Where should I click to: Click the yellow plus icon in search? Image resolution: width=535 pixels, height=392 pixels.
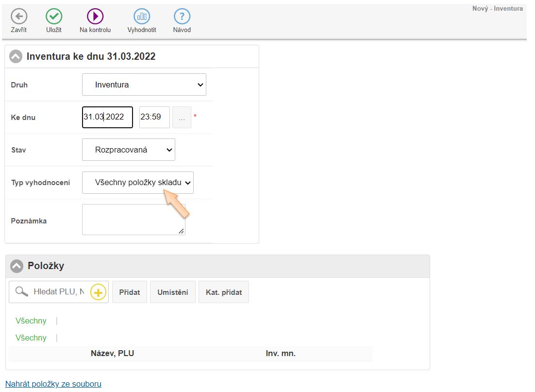point(98,292)
